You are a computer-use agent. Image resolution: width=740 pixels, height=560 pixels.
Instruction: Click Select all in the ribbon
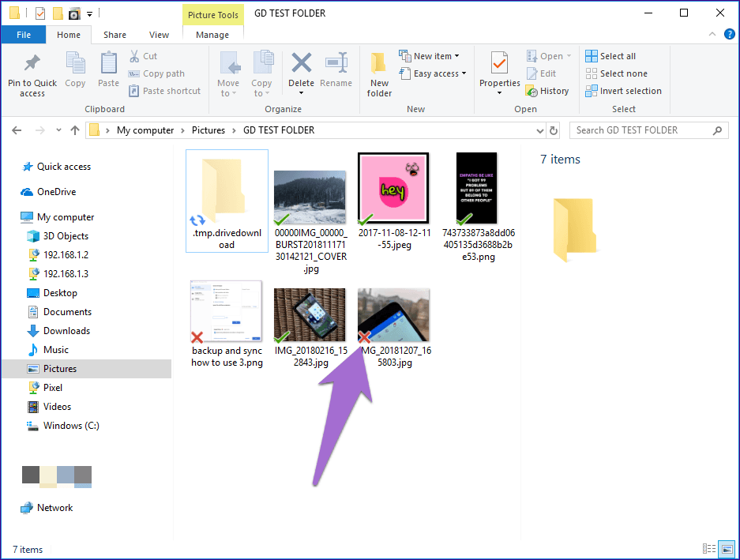610,56
